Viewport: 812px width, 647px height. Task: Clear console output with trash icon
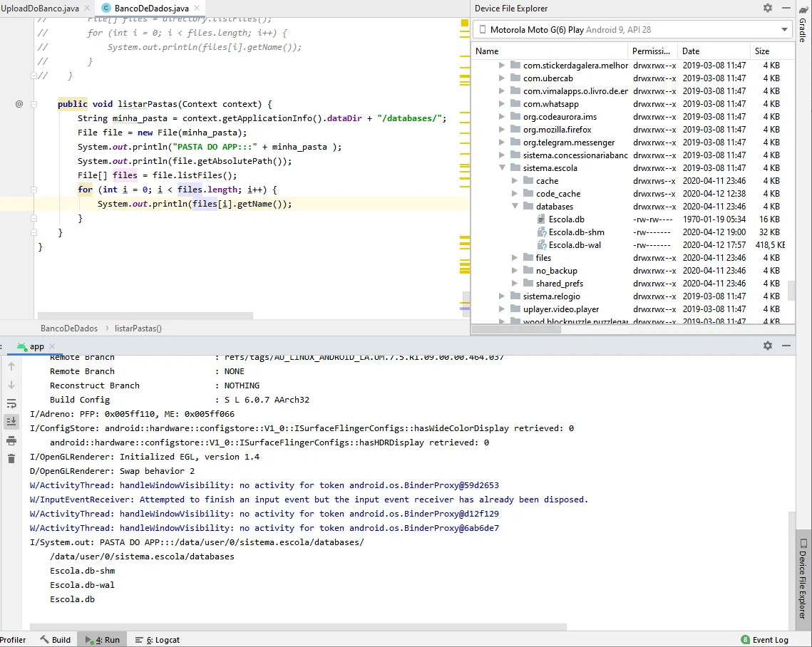(x=11, y=458)
